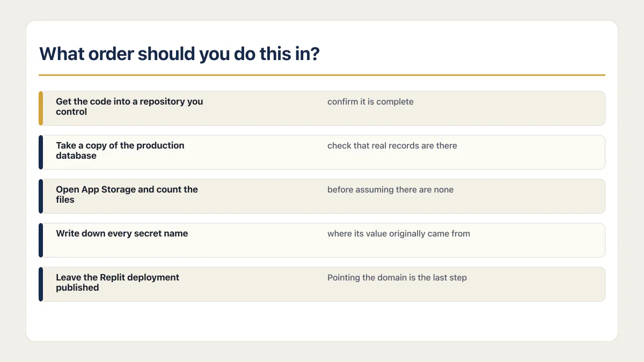The width and height of the screenshot is (644, 362).
Task: Select the 'Take a copy of the production database' heading
Action: tap(120, 151)
